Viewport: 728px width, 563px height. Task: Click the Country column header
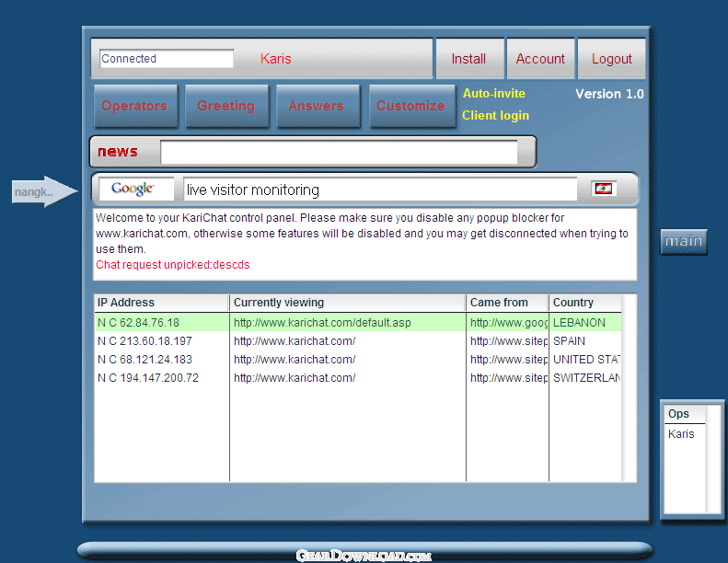pyautogui.click(x=585, y=303)
